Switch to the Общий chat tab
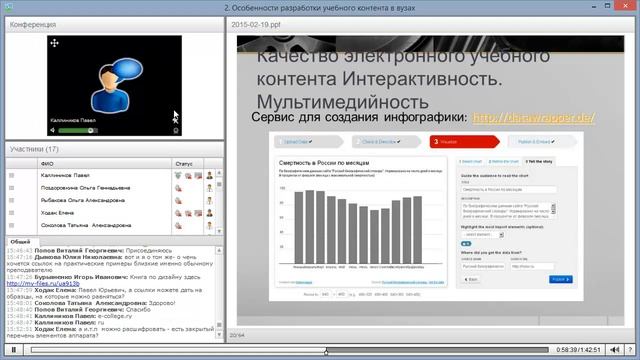Viewport: 640px width, 360px height. [20, 242]
